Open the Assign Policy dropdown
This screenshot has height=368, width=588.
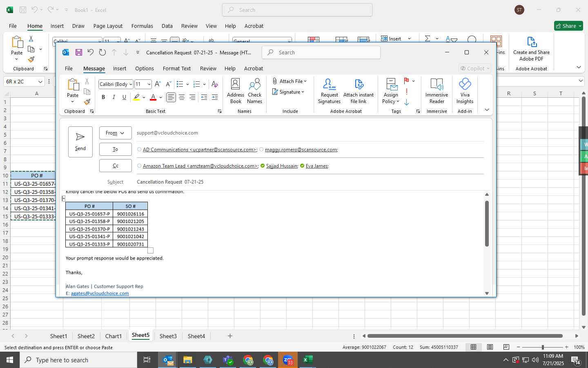pos(391,91)
